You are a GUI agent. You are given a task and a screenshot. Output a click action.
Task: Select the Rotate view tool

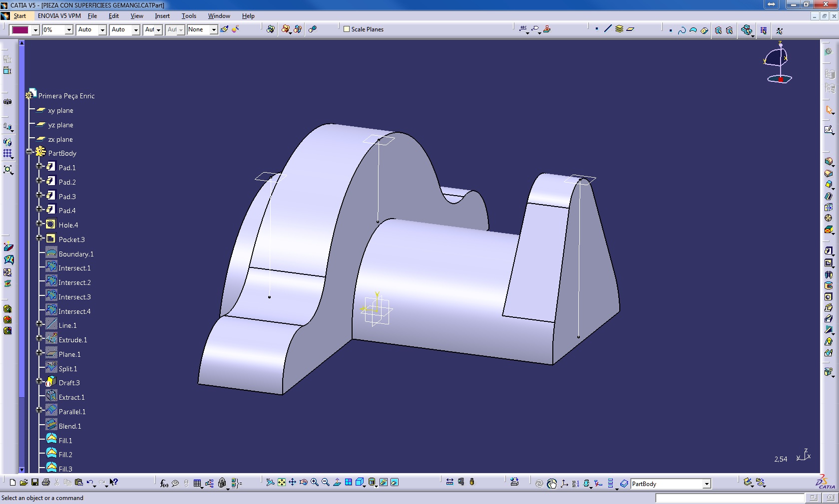pos(303,482)
